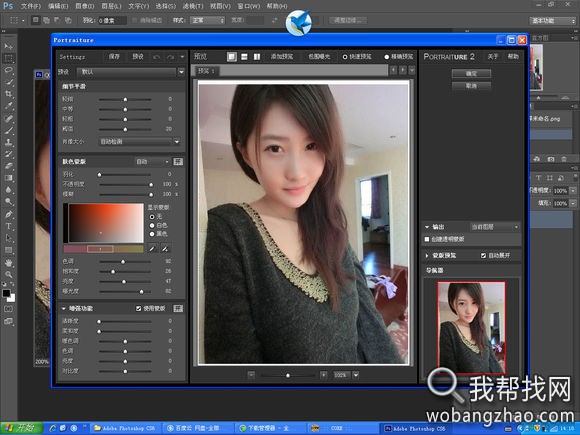580x435 pixels.
Task: Click the redo arrow in Settings header
Action: pos(171,57)
